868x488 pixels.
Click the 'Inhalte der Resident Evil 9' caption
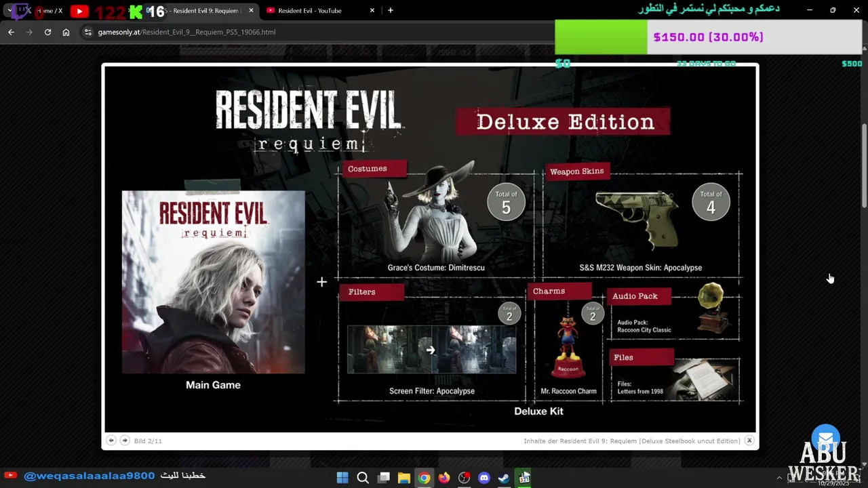click(632, 441)
